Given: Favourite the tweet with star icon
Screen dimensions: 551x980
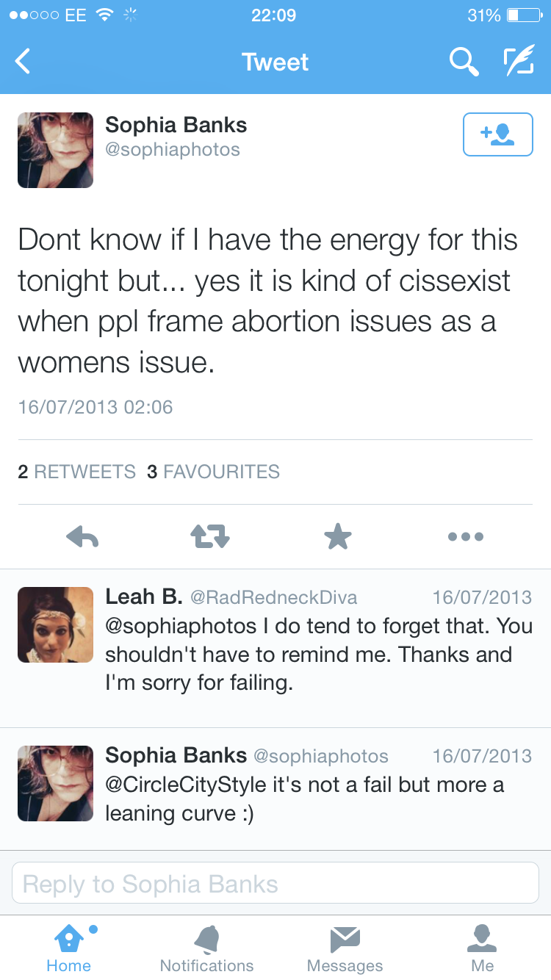Looking at the screenshot, I should (338, 537).
